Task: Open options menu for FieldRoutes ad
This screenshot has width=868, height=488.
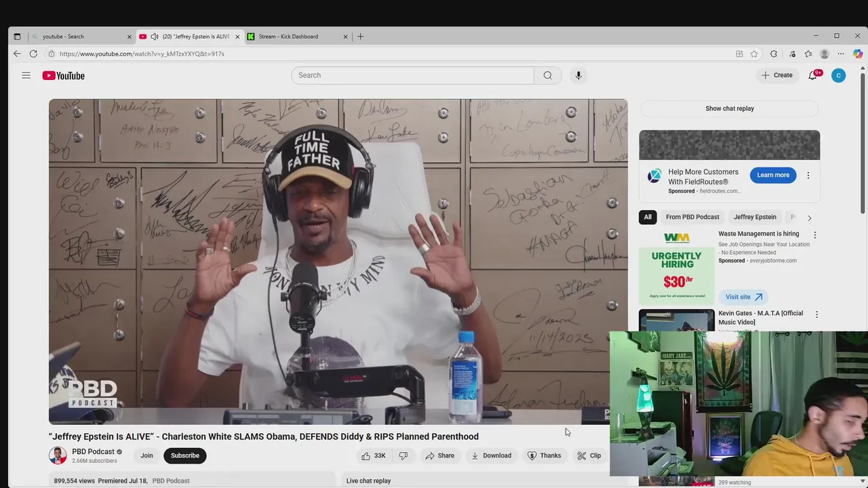Action: (x=808, y=175)
